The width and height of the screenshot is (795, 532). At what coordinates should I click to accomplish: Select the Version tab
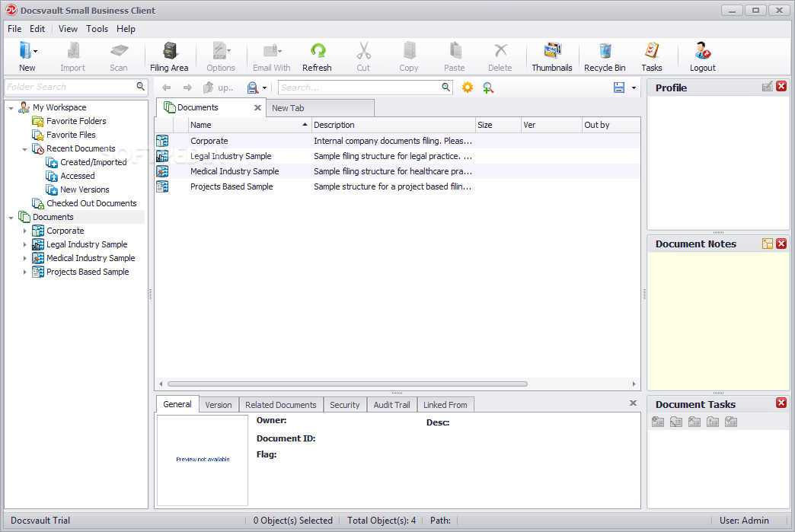[x=218, y=405]
